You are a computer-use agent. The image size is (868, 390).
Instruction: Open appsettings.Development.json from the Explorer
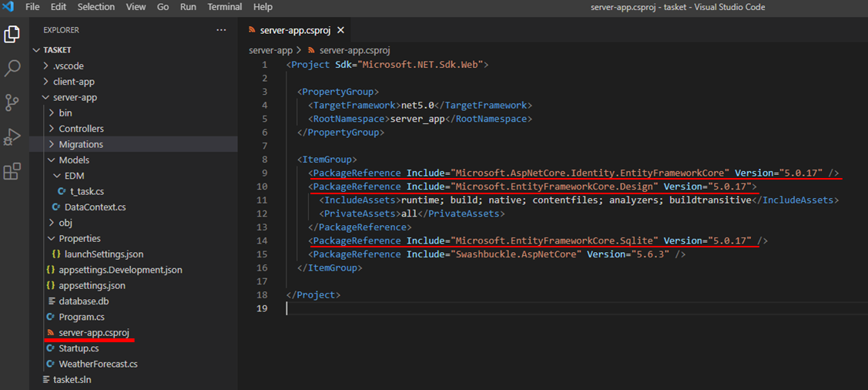[x=121, y=271]
